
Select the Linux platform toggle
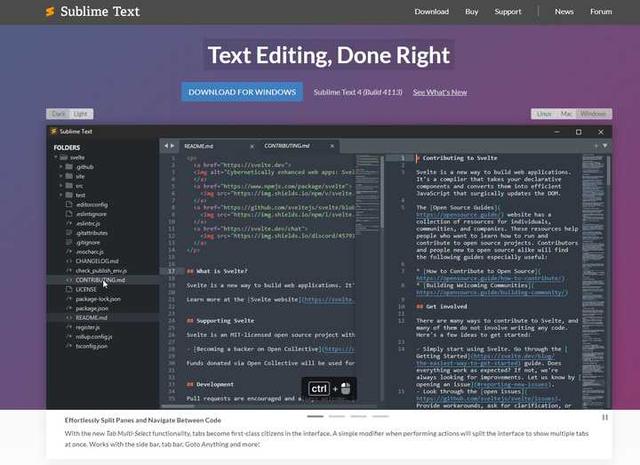pos(544,114)
